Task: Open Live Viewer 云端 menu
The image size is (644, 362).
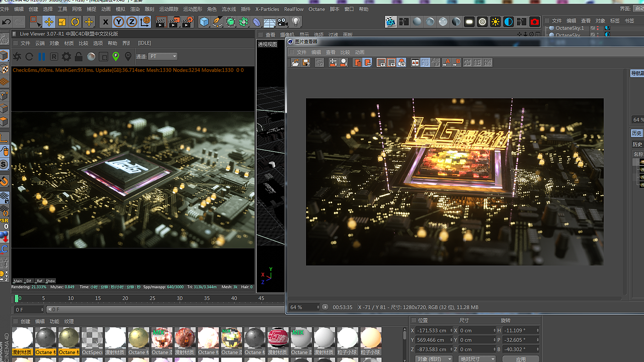Action: click(40, 43)
